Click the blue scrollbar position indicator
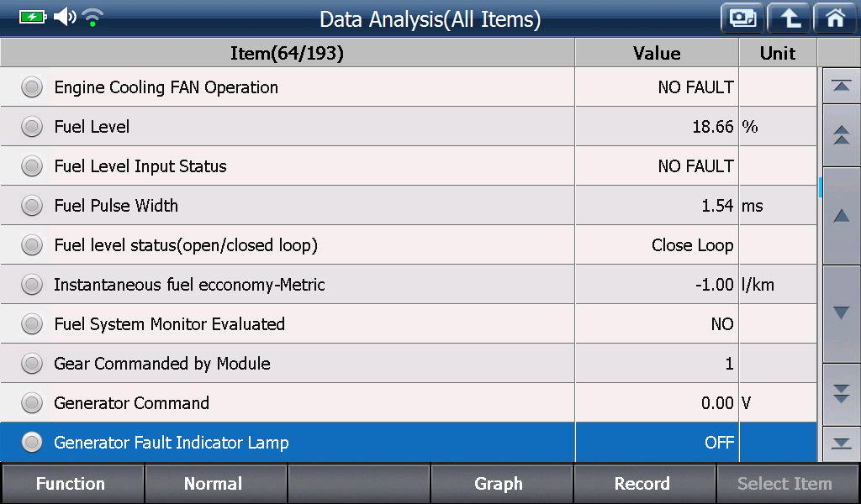 (820, 187)
